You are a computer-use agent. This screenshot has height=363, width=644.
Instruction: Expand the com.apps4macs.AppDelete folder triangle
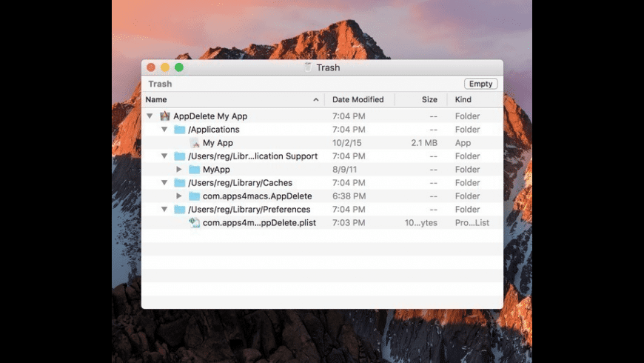pos(179,196)
